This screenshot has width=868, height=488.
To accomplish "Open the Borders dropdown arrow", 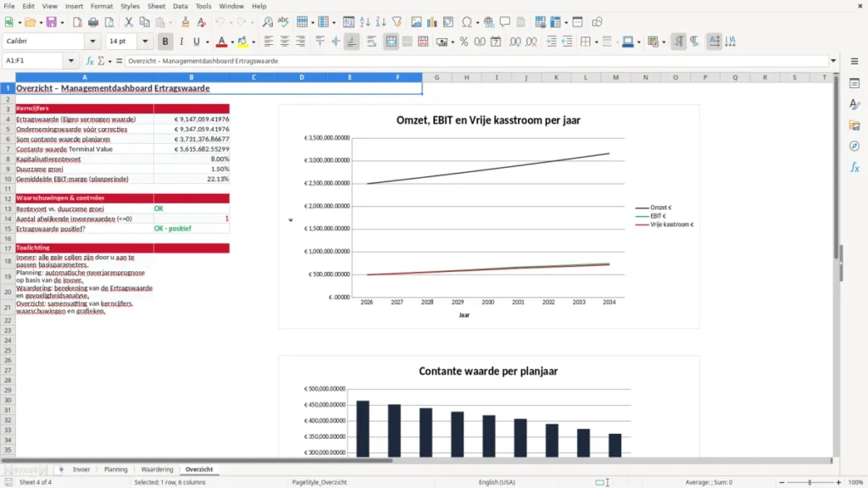I will point(596,42).
